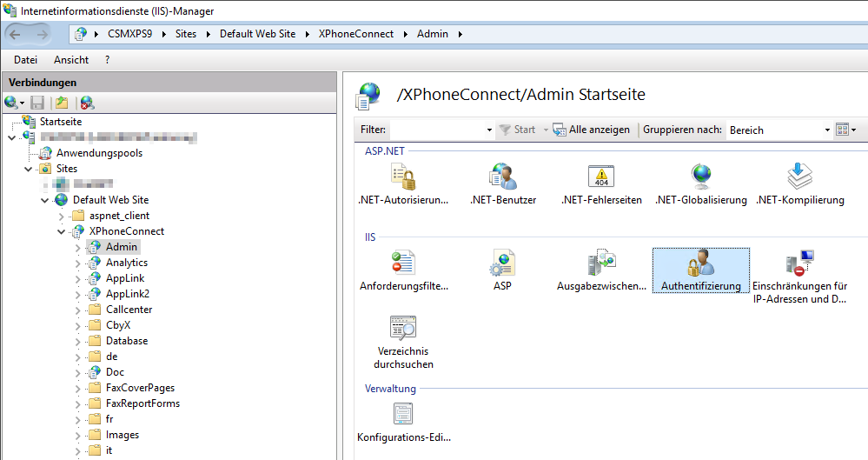Open the ASP feature icon
The image size is (868, 460).
click(503, 263)
